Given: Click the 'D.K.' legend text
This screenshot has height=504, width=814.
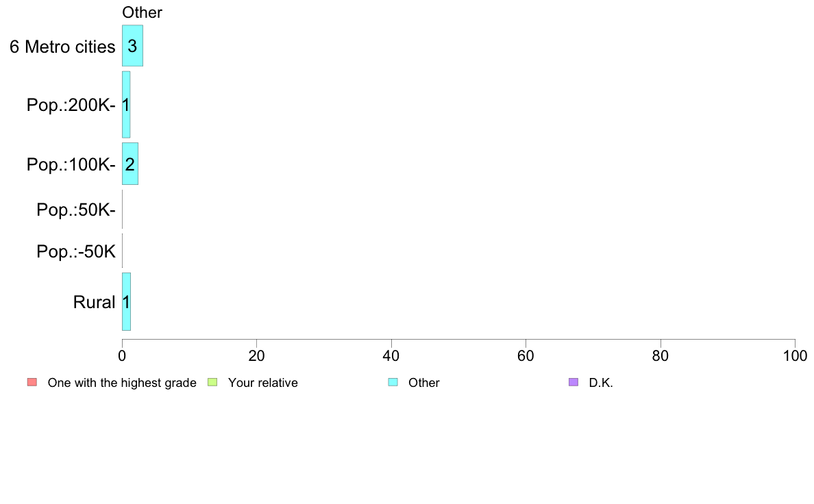Looking at the screenshot, I should (x=601, y=383).
